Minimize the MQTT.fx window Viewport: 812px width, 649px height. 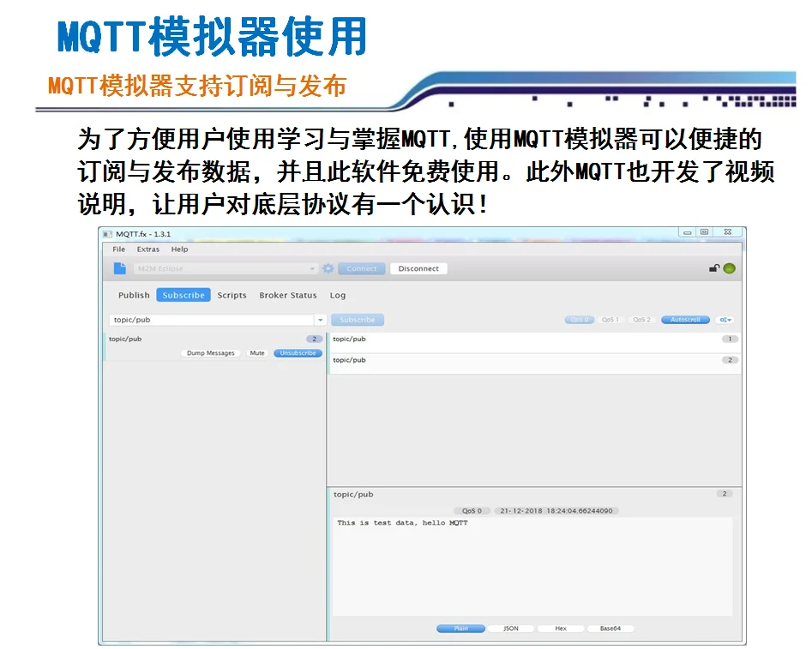pos(687,232)
